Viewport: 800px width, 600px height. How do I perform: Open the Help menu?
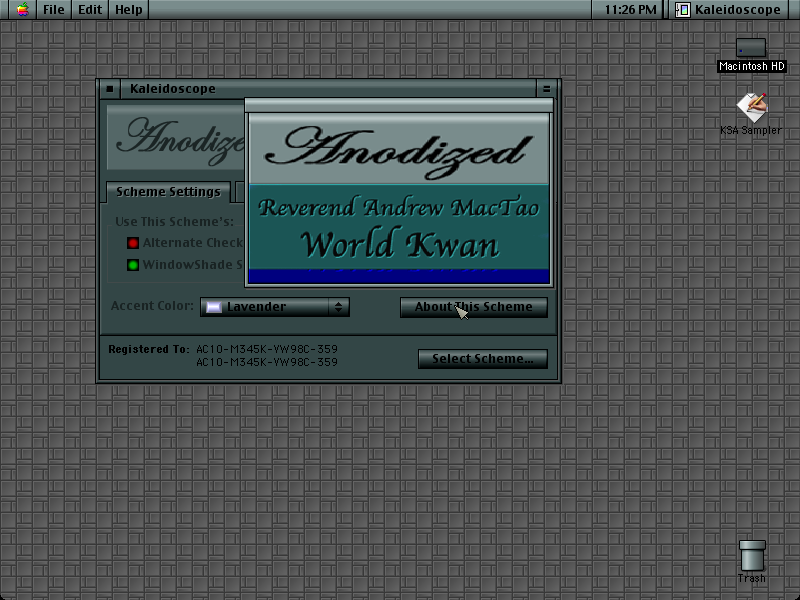pos(129,9)
